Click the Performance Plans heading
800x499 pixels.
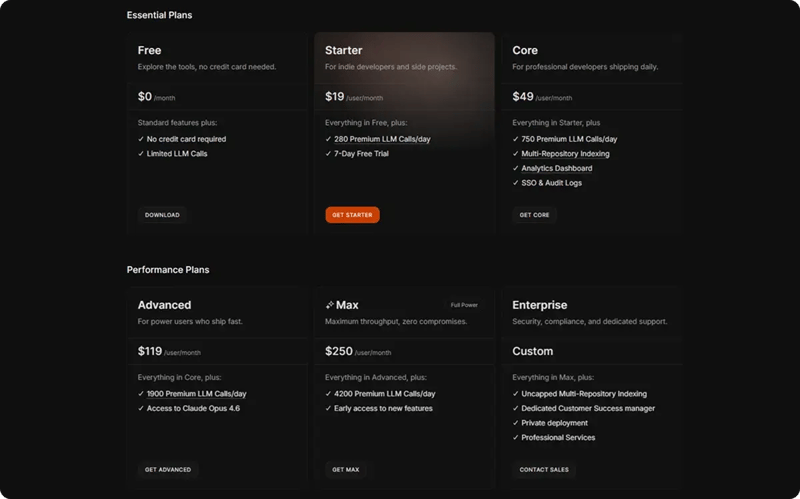[168, 270]
